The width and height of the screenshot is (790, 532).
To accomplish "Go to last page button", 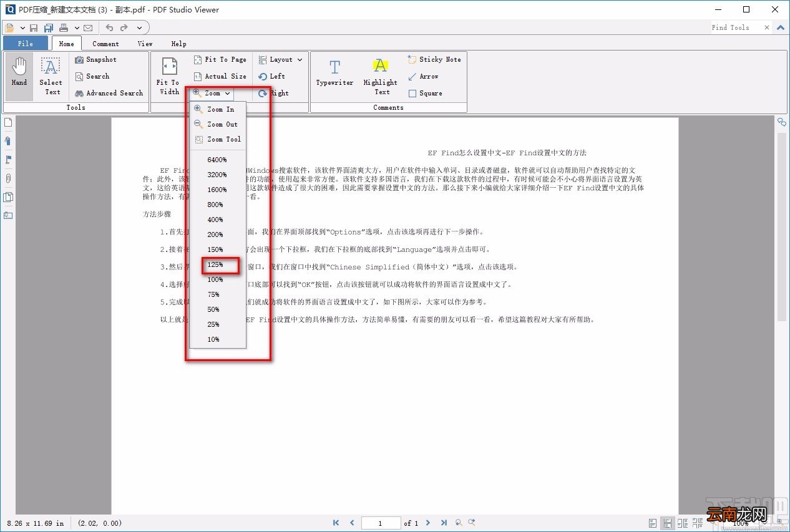I will [x=444, y=523].
